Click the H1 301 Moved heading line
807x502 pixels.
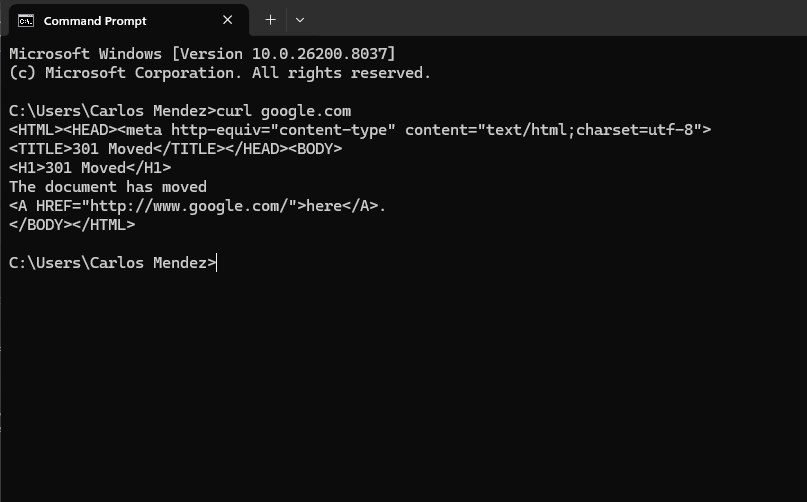(x=90, y=168)
